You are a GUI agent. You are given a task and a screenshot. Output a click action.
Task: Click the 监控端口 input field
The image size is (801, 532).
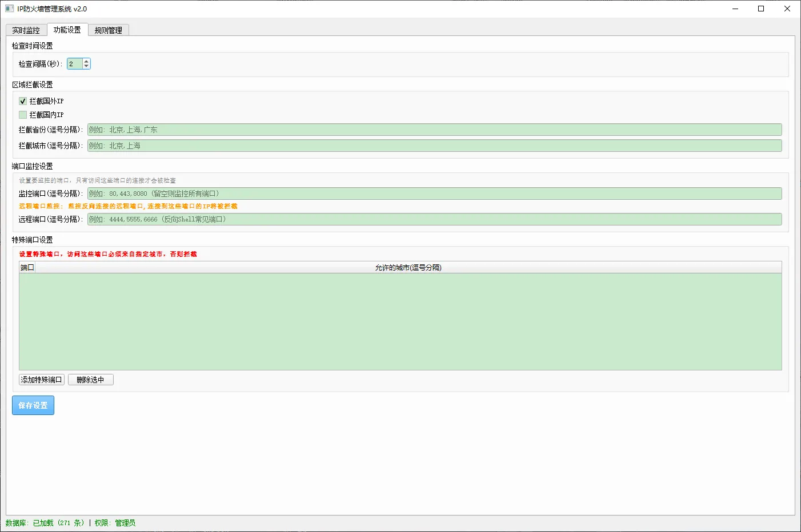(x=434, y=194)
